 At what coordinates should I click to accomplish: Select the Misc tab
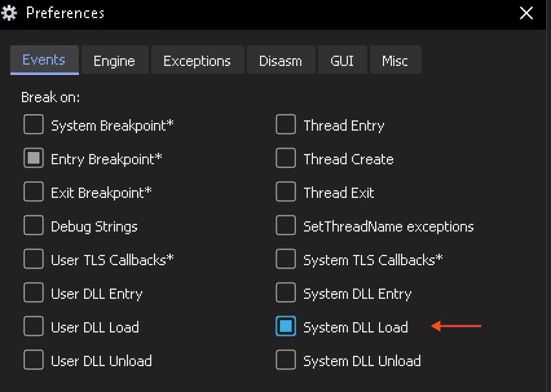(395, 61)
